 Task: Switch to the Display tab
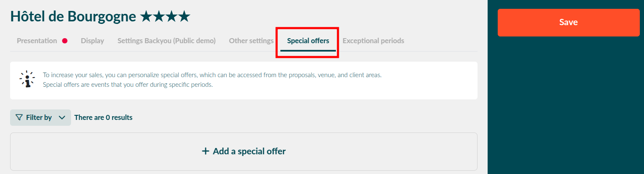click(x=92, y=41)
